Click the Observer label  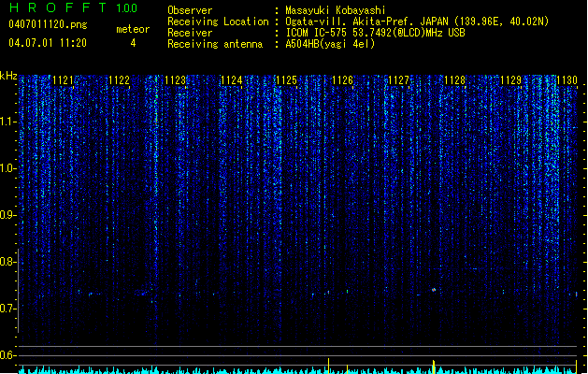coord(190,10)
